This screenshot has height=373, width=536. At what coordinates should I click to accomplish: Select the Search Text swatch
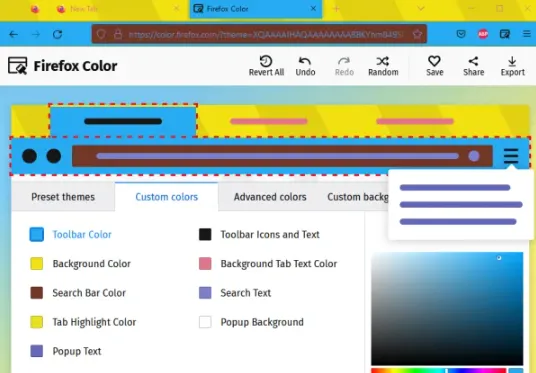(205, 293)
